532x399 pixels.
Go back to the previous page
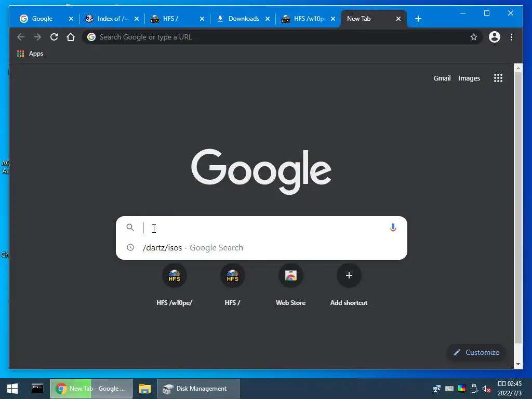(x=21, y=37)
